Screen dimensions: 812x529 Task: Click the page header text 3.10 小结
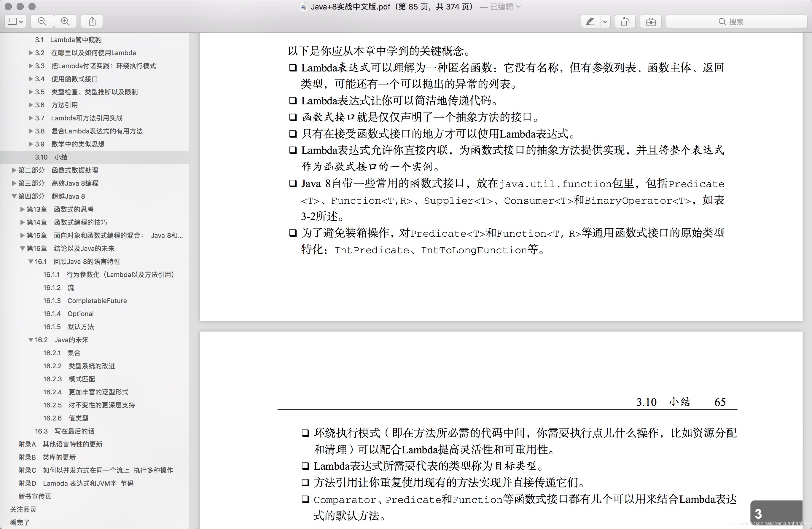[663, 402]
